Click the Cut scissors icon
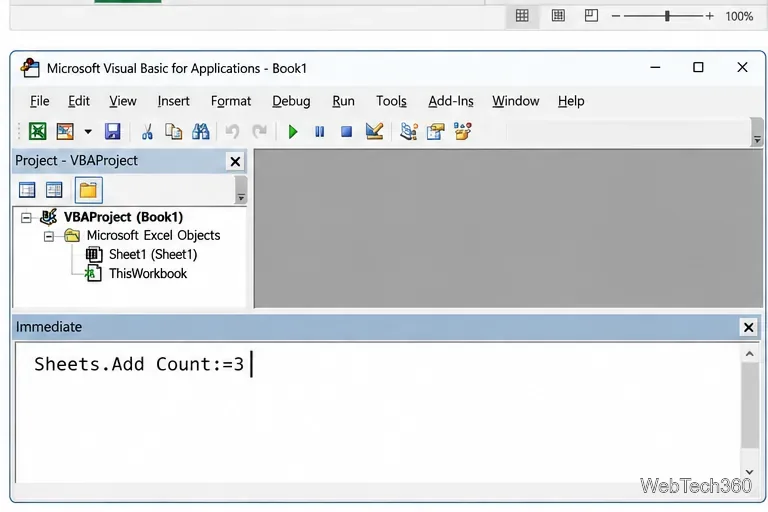This screenshot has width=768, height=512. point(147,131)
